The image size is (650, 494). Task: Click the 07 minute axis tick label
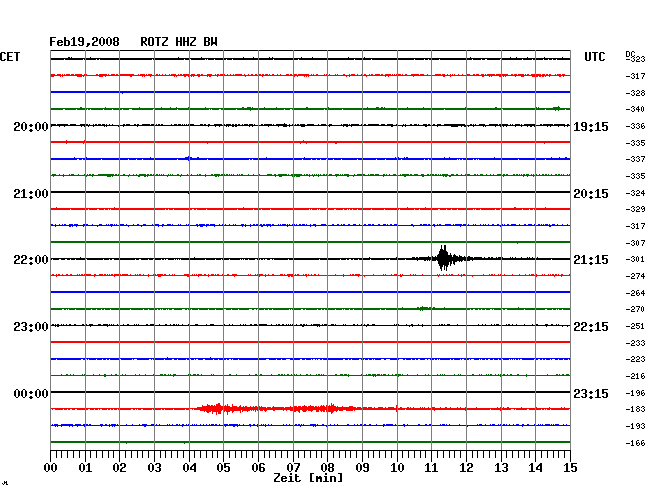(x=293, y=468)
